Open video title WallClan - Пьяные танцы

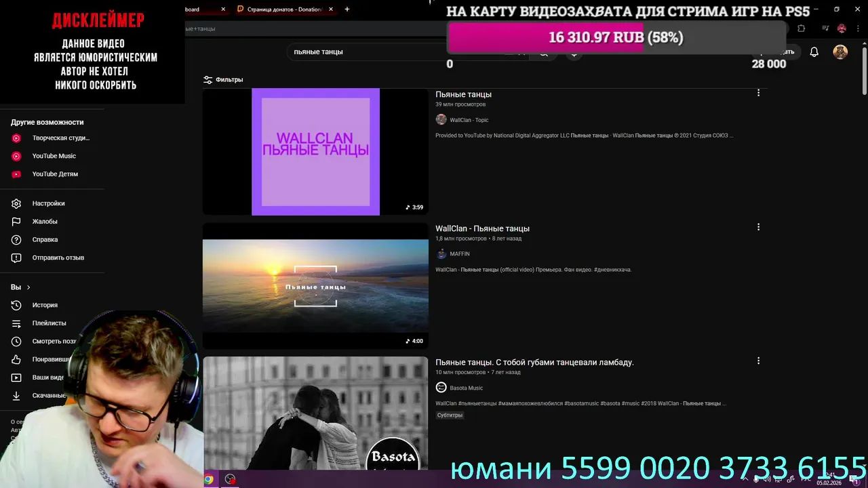click(482, 228)
